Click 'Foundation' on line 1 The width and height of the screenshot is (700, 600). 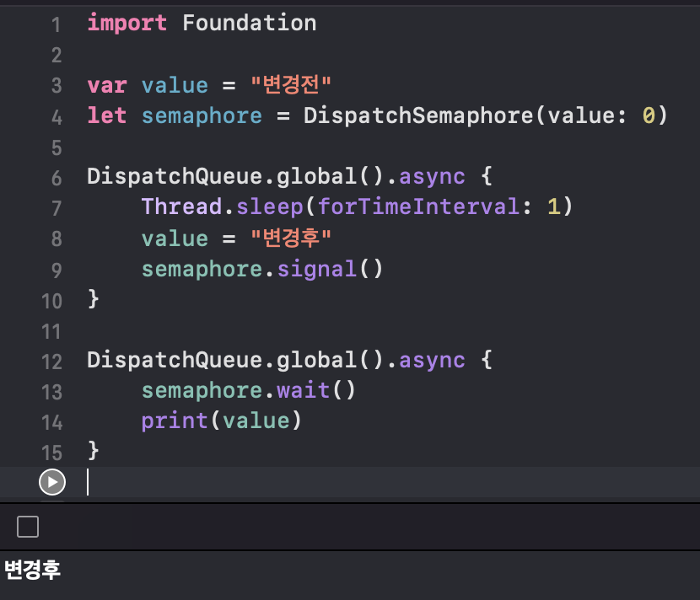[x=250, y=24]
